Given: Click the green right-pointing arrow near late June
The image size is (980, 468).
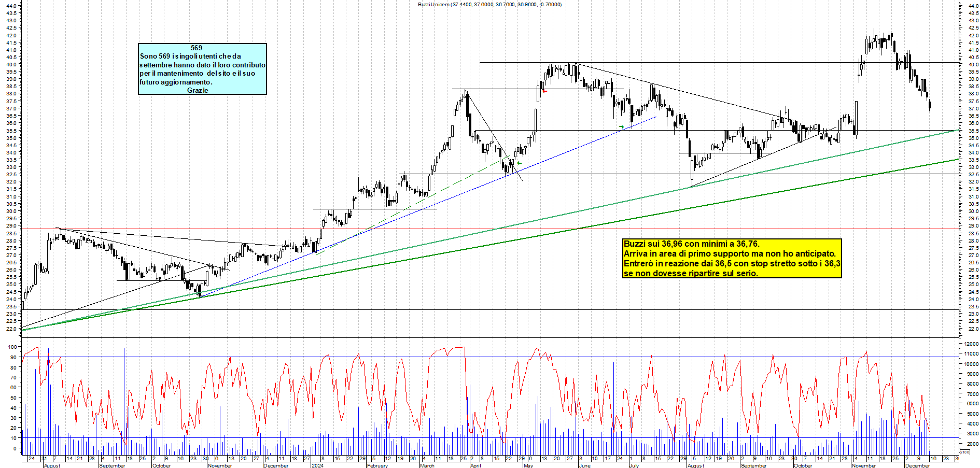Looking at the screenshot, I should click(622, 126).
